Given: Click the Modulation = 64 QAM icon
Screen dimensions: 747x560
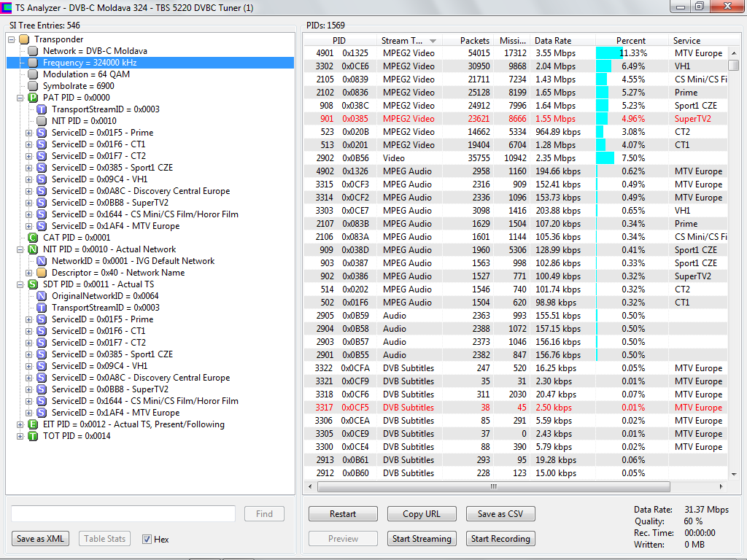Looking at the screenshot, I should click(x=33, y=74).
